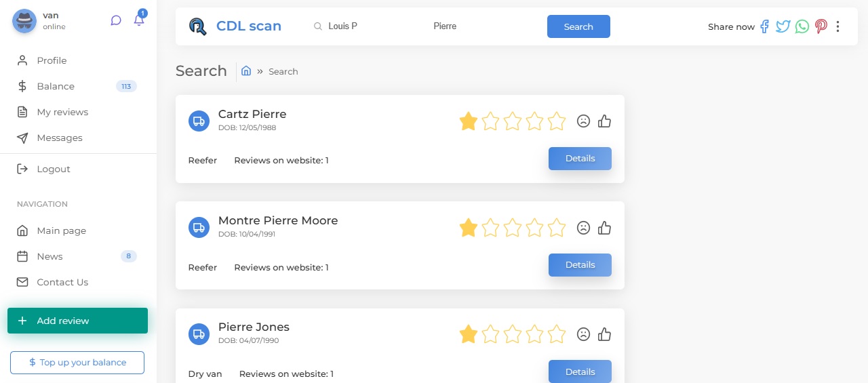
Task: Share via Twitter icon
Action: coord(783,26)
